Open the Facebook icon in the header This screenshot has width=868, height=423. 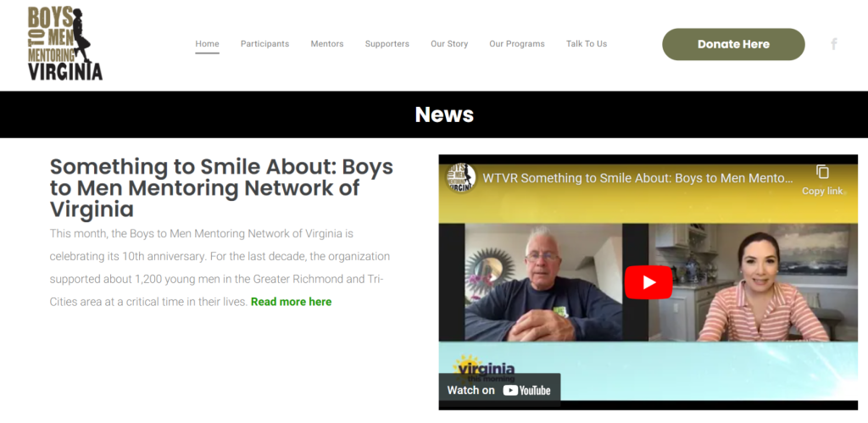834,44
